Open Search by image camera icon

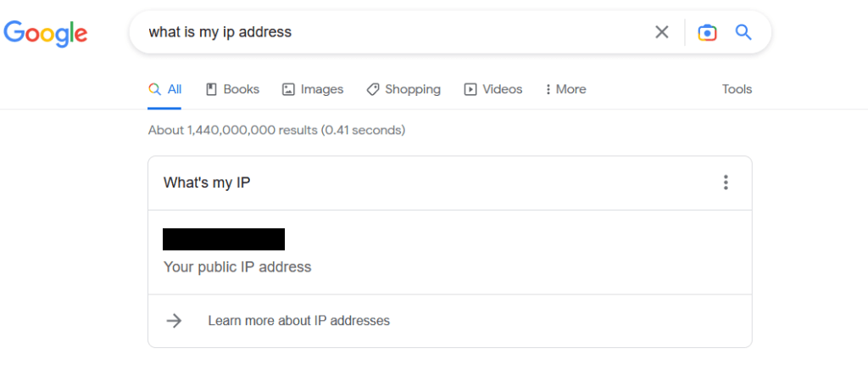[x=707, y=32]
